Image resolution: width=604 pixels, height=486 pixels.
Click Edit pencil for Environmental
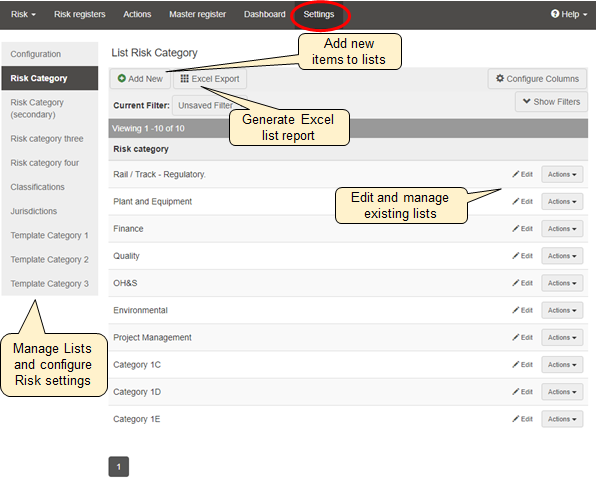coord(522,310)
